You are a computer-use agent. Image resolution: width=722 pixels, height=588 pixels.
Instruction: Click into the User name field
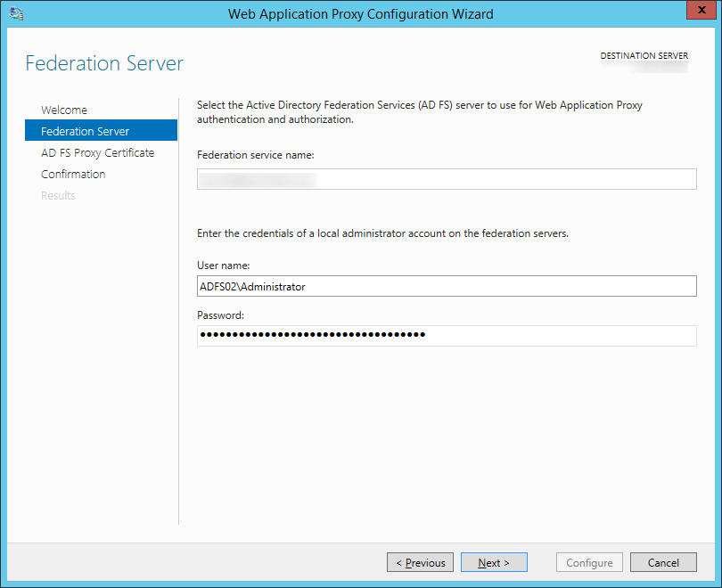tap(447, 286)
